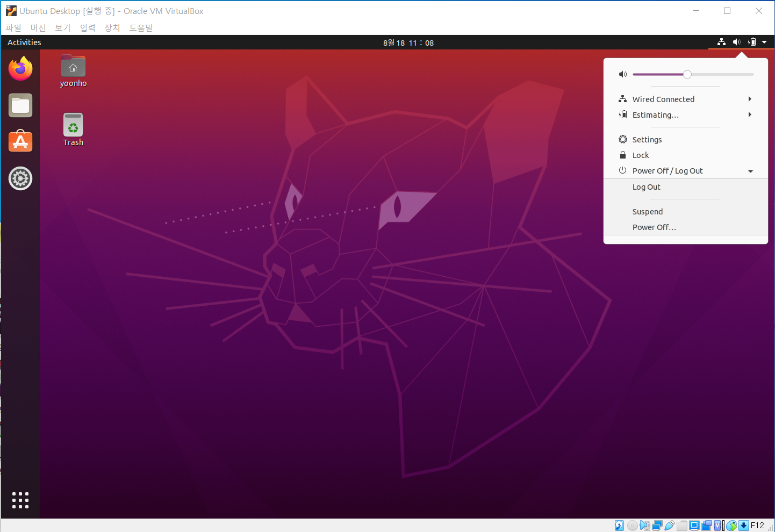Open the 보기 menu
775x532 pixels.
pyautogui.click(x=63, y=27)
